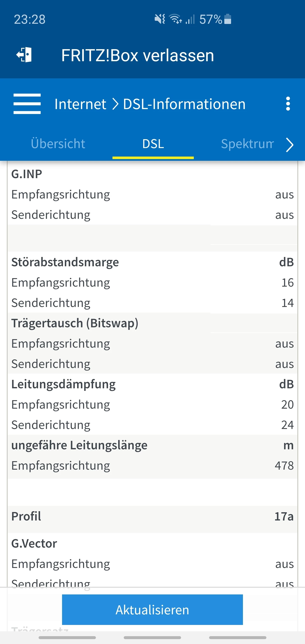Screen dimensions: 305x644
Task: Switch to the Übersicht tab
Action: point(58,144)
